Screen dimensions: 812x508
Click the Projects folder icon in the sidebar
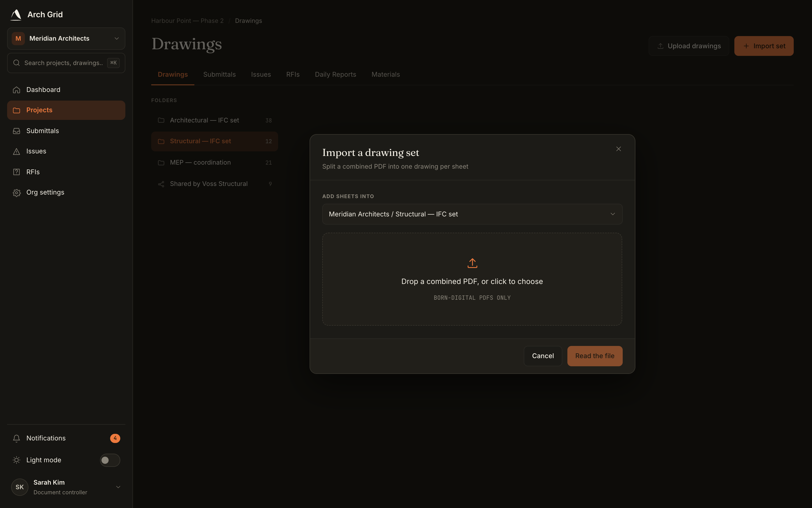[x=16, y=110]
